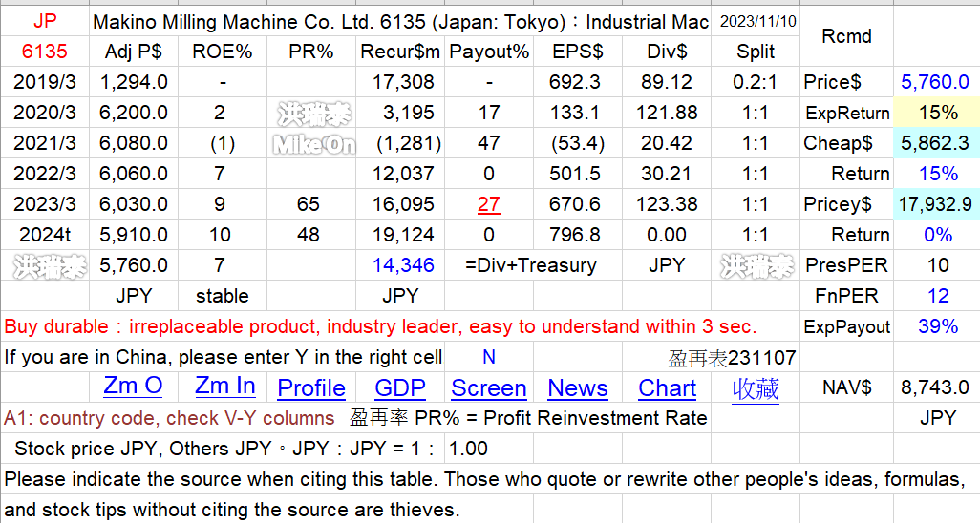Select the Split column header
The image size is (980, 523).
[x=756, y=52]
